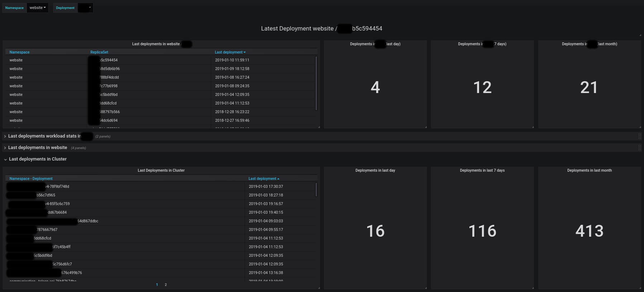Select the timestamp 2019-01-03 19:16:57

pyautogui.click(x=266, y=204)
